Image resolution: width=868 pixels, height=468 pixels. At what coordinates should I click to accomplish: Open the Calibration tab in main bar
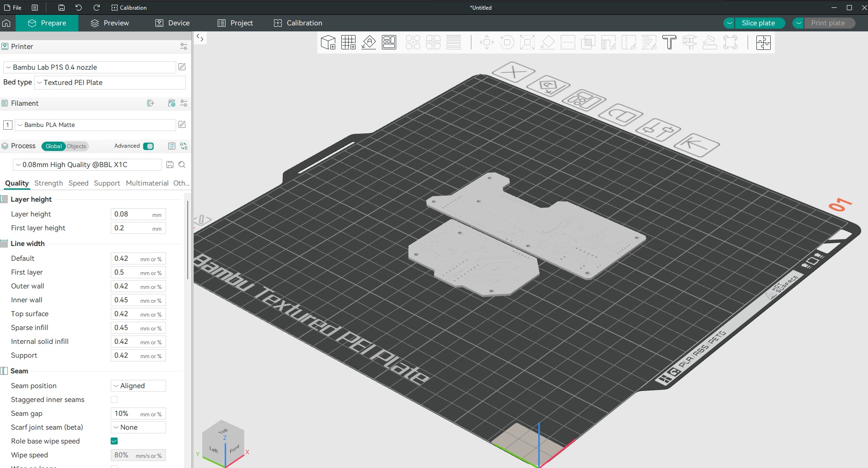point(298,23)
